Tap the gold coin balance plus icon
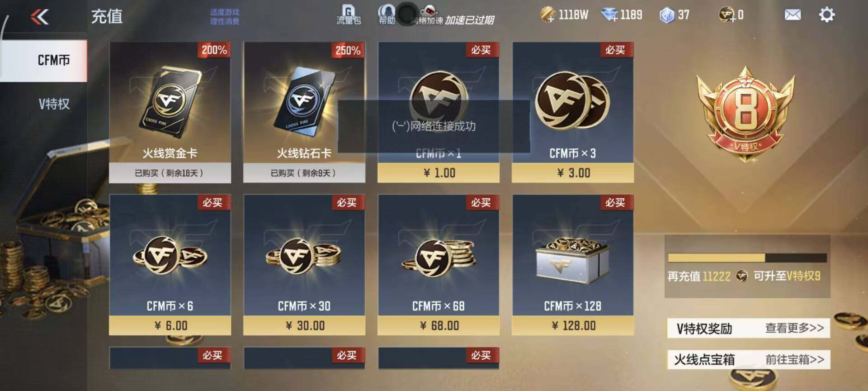The height and width of the screenshot is (391, 868). (547, 15)
